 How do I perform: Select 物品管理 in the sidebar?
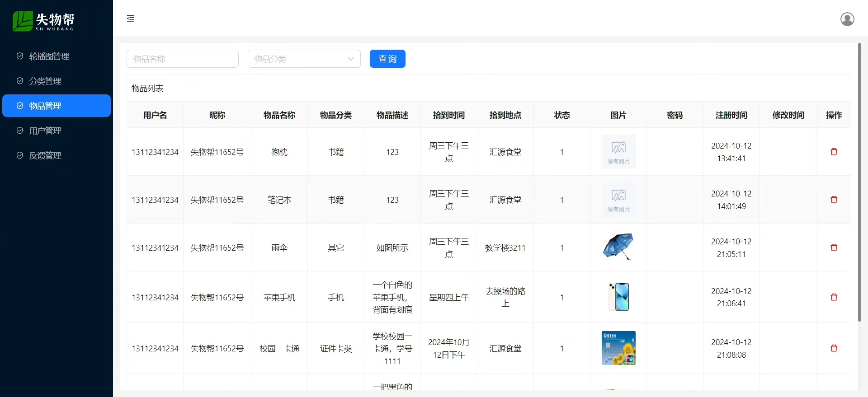(x=45, y=106)
